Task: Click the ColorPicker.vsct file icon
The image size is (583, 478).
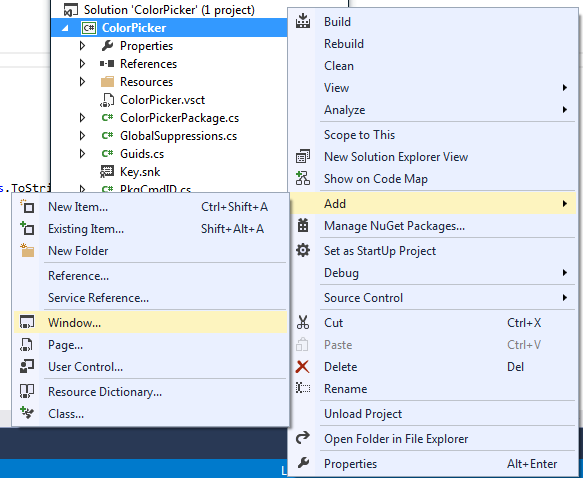Action: pos(107,100)
